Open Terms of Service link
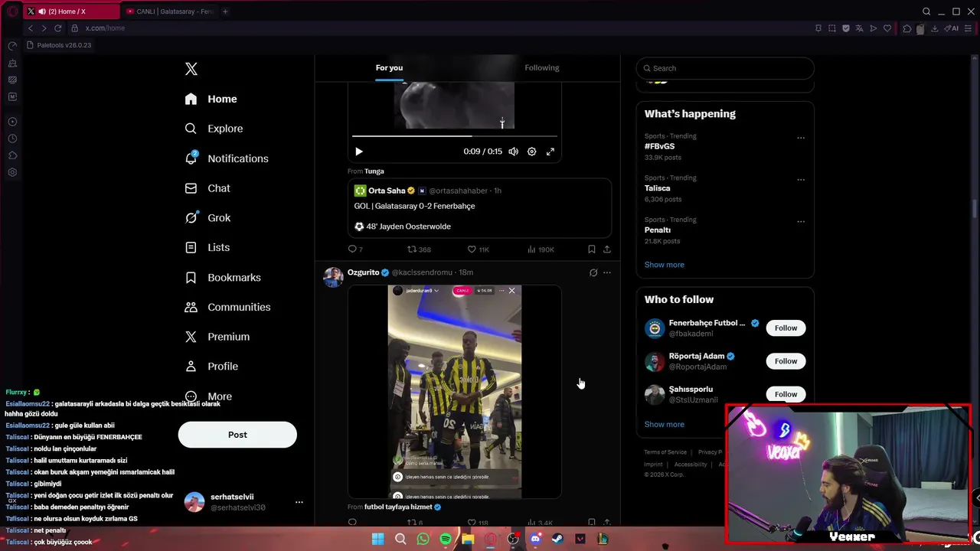 665,452
